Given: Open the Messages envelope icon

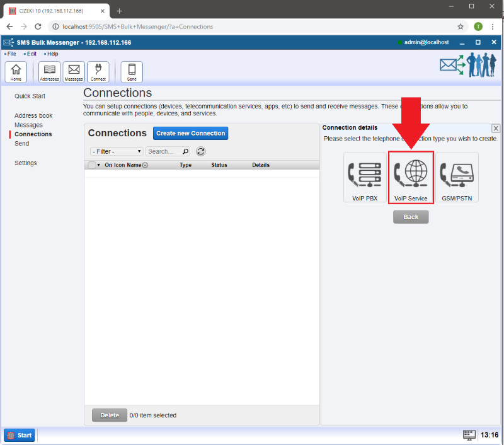Looking at the screenshot, I should (x=74, y=72).
